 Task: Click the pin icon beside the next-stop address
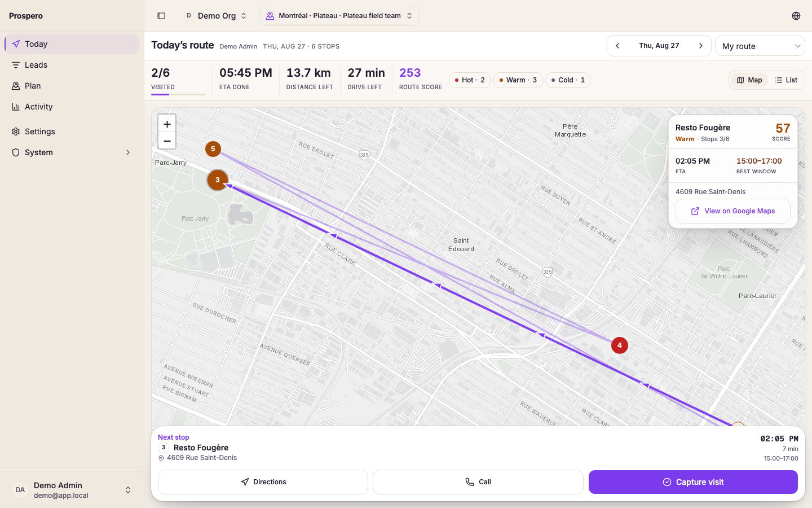click(161, 458)
